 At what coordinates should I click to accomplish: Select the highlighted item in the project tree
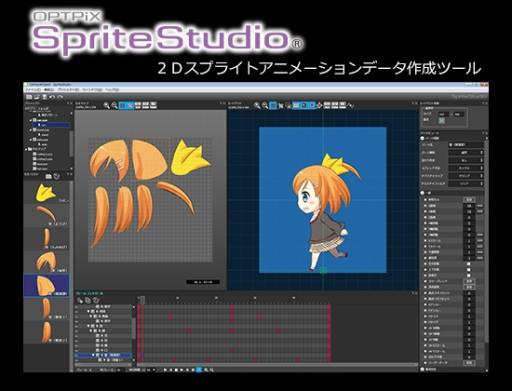pyautogui.click(x=51, y=125)
